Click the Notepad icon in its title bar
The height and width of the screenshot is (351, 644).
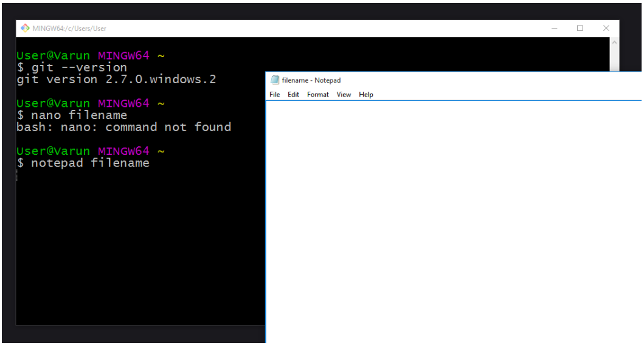pyautogui.click(x=275, y=80)
